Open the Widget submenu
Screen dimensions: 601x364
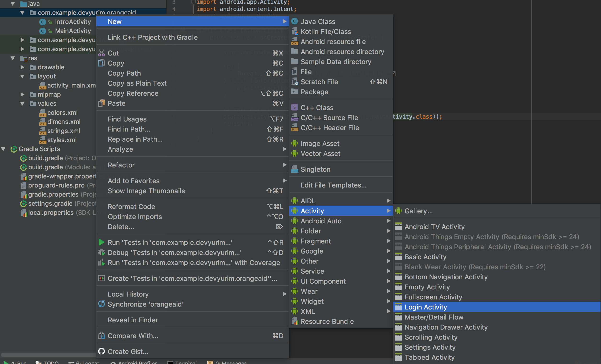click(x=341, y=301)
